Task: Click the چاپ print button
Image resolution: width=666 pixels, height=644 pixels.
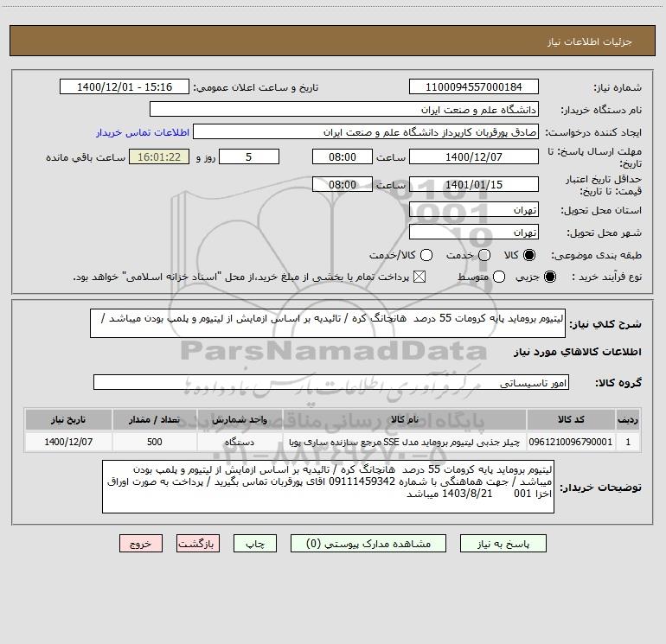Action: (255, 544)
